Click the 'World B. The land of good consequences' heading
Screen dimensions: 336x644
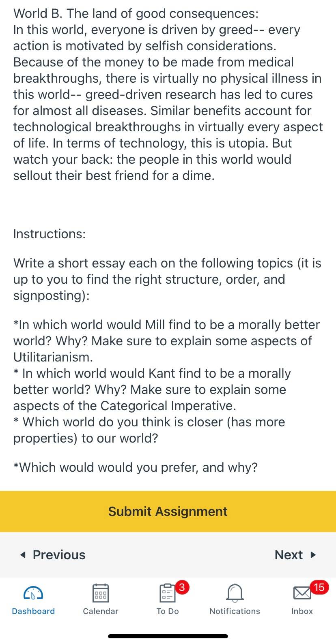(136, 13)
